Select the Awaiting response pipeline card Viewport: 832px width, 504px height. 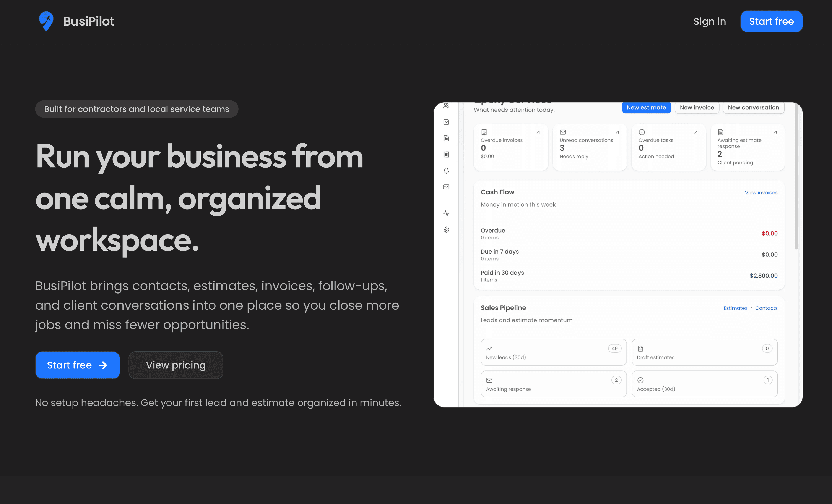[553, 384]
